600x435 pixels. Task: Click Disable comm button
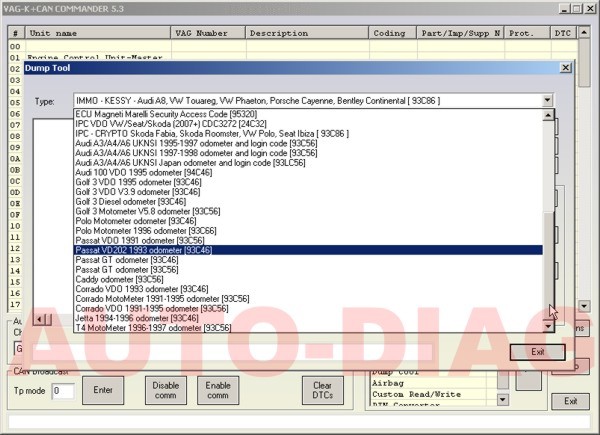click(166, 390)
